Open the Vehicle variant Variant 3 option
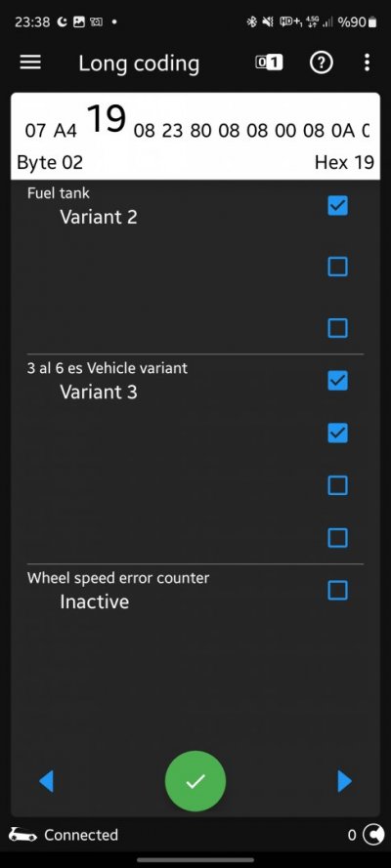Image resolution: width=391 pixels, height=868 pixels. (x=99, y=392)
